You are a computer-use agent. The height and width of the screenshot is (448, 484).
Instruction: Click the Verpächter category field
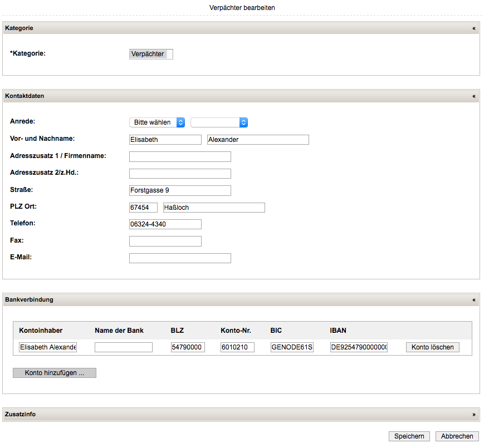(151, 54)
